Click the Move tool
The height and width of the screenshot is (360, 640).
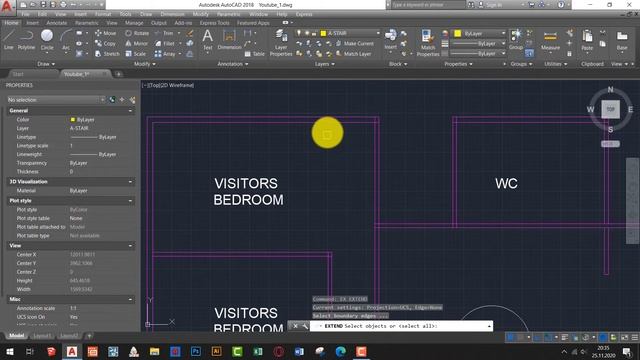106,33
